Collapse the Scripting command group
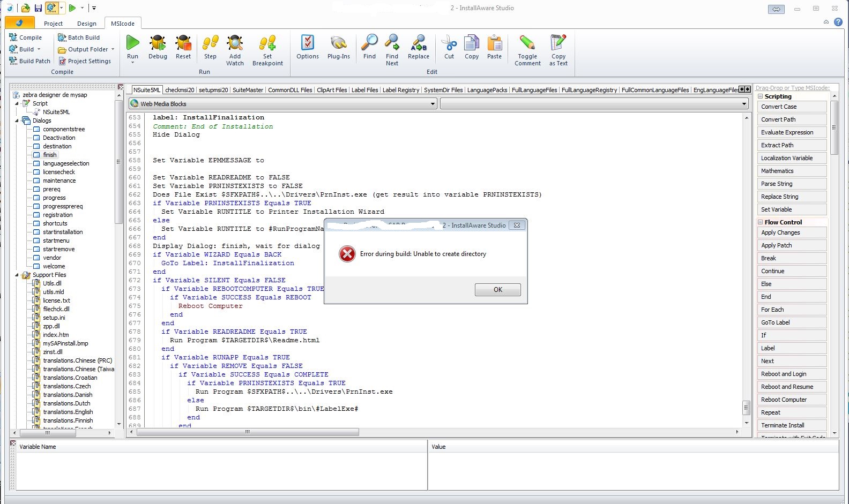Viewport: 849px width, 504px height. [760, 96]
